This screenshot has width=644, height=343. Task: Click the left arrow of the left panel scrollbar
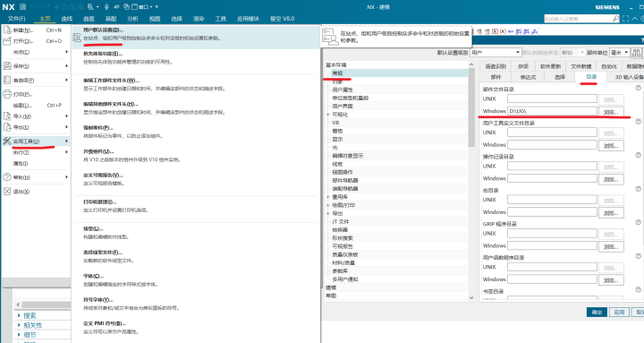(x=18, y=304)
